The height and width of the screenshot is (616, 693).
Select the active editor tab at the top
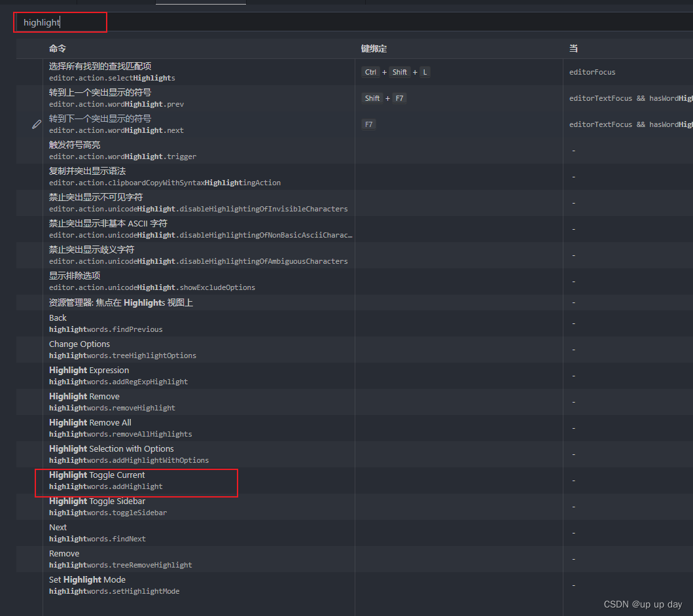[200, 3]
